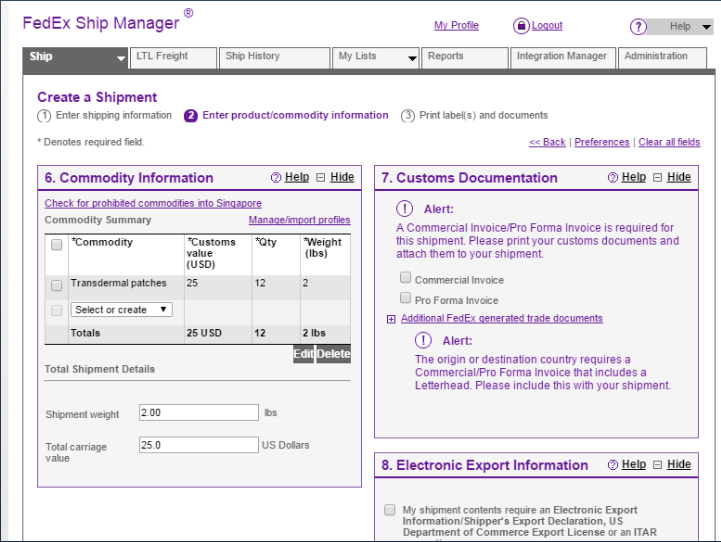The height and width of the screenshot is (542, 721).
Task: Click the Logout link
Action: pyautogui.click(x=547, y=26)
